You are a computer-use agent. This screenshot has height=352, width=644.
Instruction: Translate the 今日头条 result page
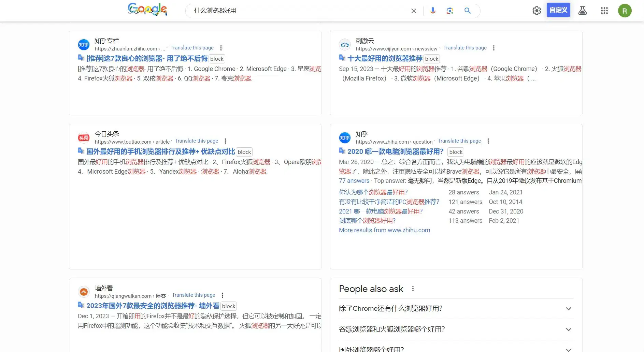pos(197,141)
